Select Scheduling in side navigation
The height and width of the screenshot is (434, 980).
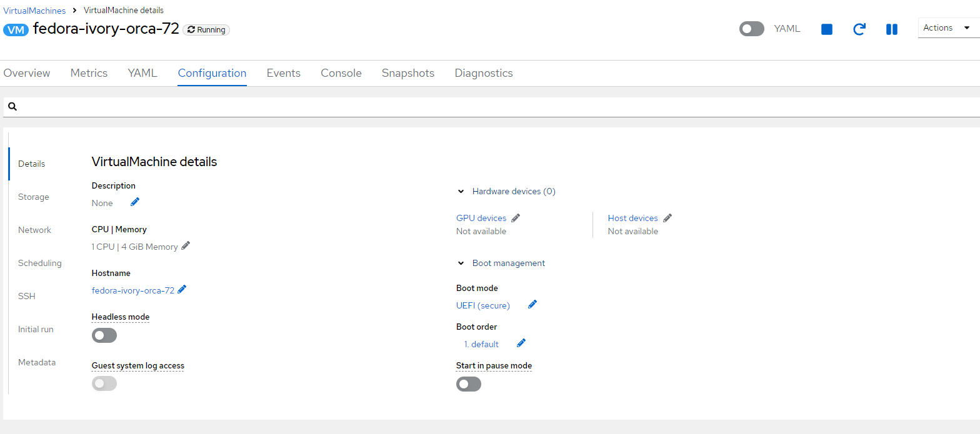coord(40,263)
